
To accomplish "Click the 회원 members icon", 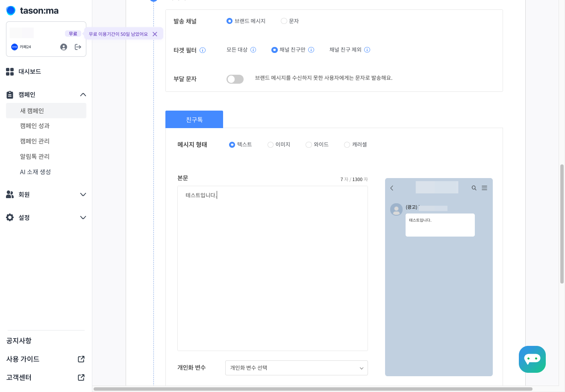I will (x=10, y=195).
